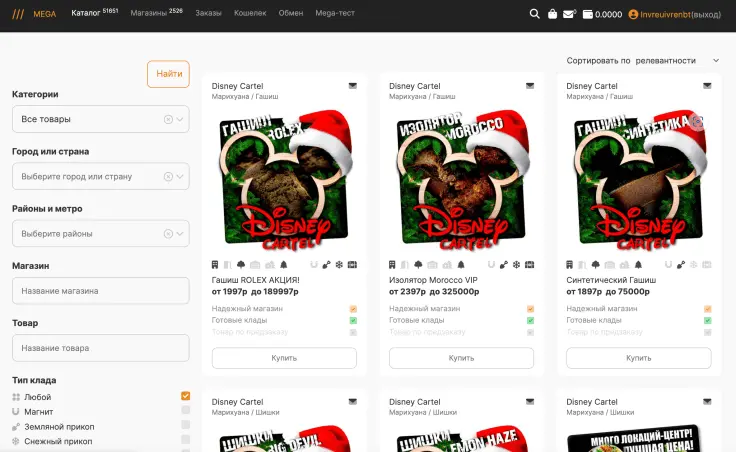The width and height of the screenshot is (736, 452).
Task: Open the Город или страна dropdown
Action: tap(181, 176)
